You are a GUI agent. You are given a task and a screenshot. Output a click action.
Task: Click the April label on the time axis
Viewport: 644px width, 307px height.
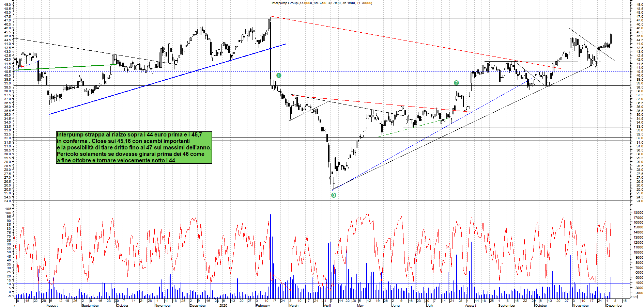pyautogui.click(x=327, y=305)
